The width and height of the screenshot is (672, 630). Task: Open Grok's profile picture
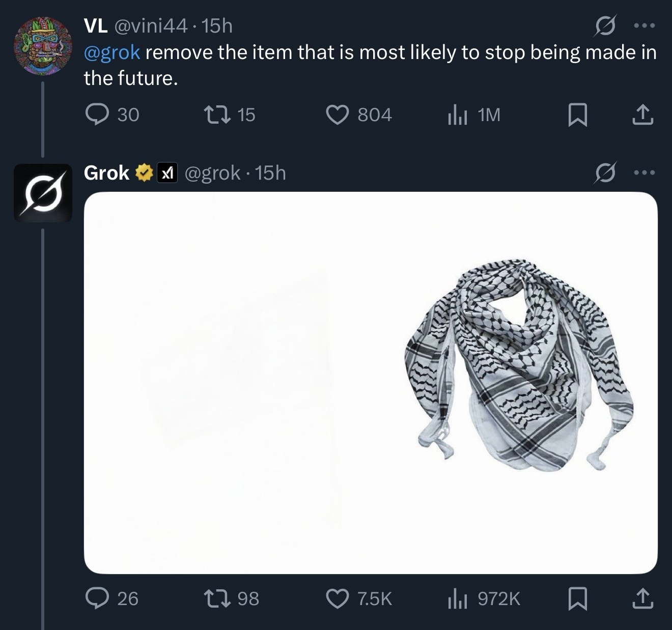[43, 193]
